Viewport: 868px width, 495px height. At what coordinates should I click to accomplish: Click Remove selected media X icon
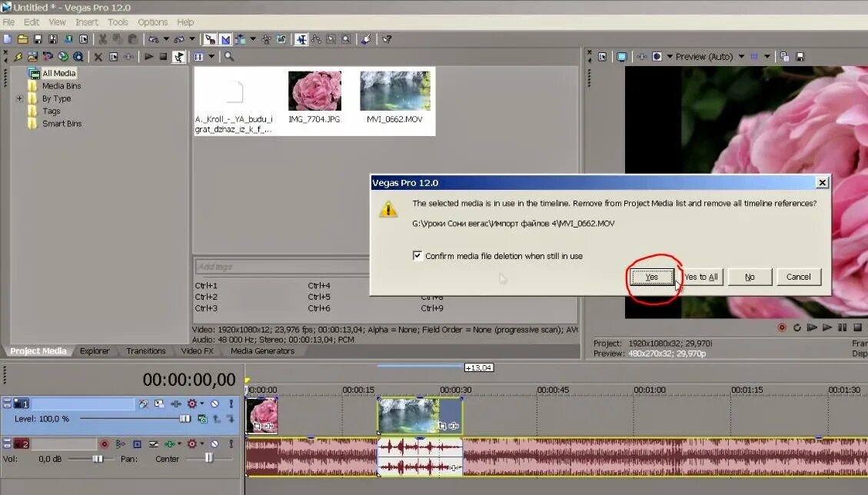[x=98, y=56]
